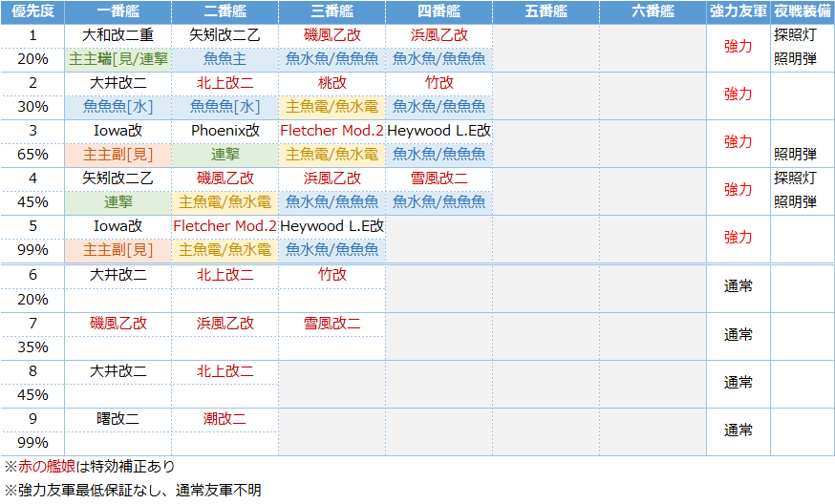The height and width of the screenshot is (504, 835).
Task: Click Phoenix改 ship name
Action: [x=225, y=131]
